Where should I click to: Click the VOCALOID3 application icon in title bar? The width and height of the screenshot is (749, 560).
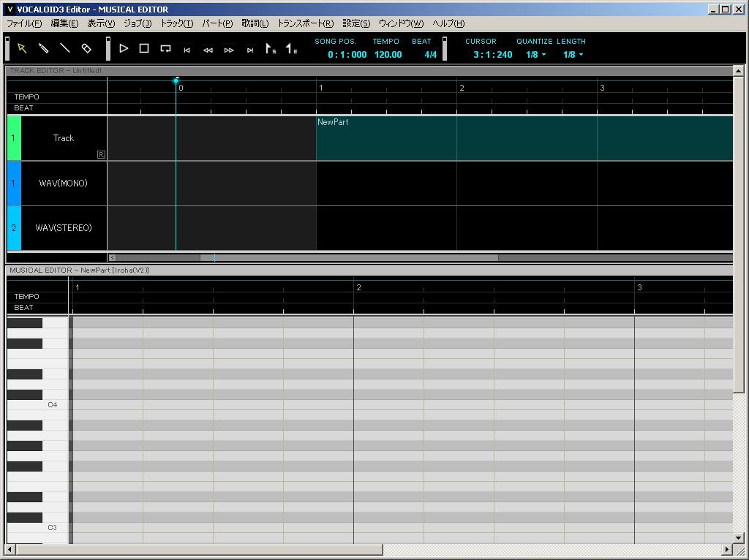click(10, 9)
